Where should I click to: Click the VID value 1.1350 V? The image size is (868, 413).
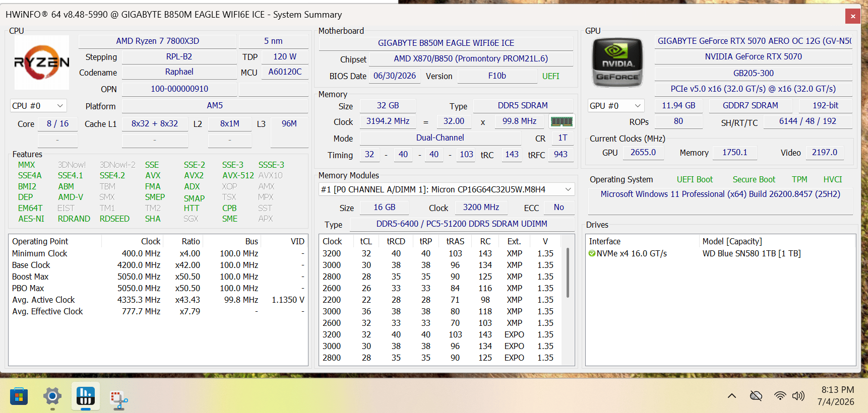[x=288, y=300]
